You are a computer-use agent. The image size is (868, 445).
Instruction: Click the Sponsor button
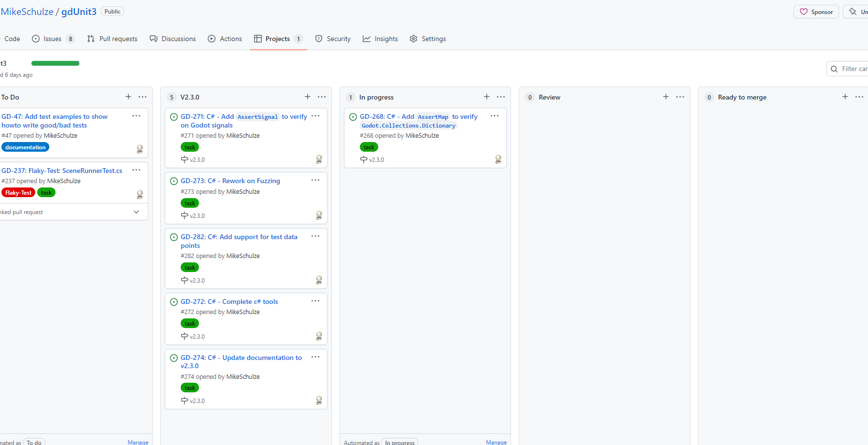[816, 12]
